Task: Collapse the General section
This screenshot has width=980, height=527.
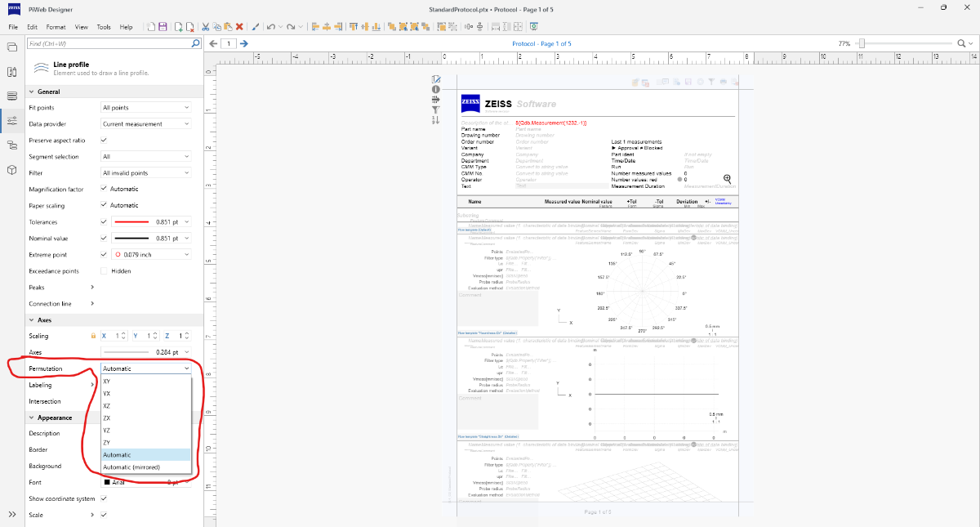Action: (32, 92)
